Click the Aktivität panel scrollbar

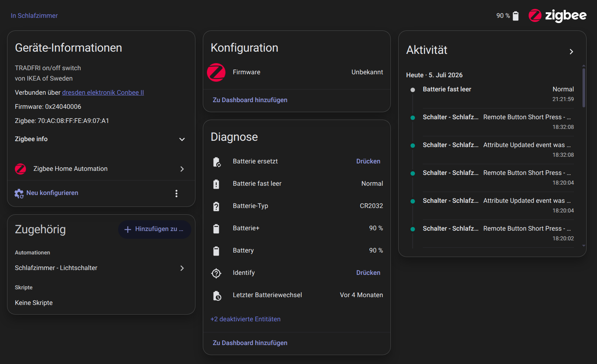[584, 88]
